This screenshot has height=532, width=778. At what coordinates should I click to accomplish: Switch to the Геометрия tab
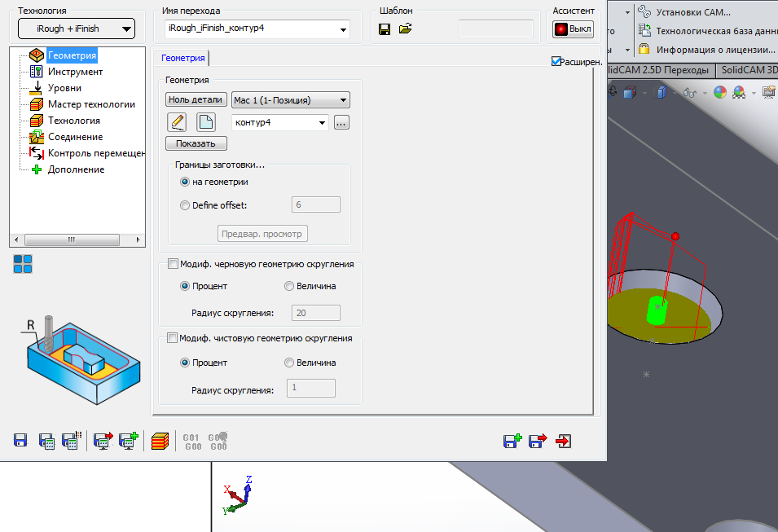click(x=182, y=58)
